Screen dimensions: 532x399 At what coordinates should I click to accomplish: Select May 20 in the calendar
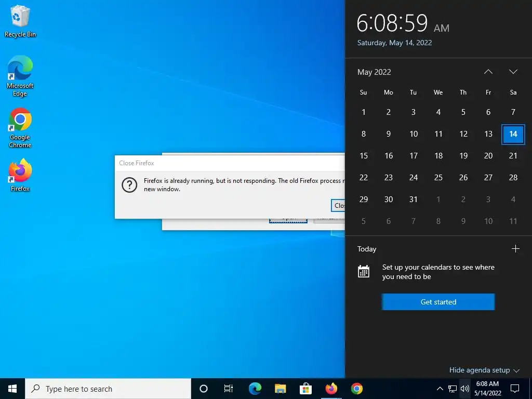point(488,156)
